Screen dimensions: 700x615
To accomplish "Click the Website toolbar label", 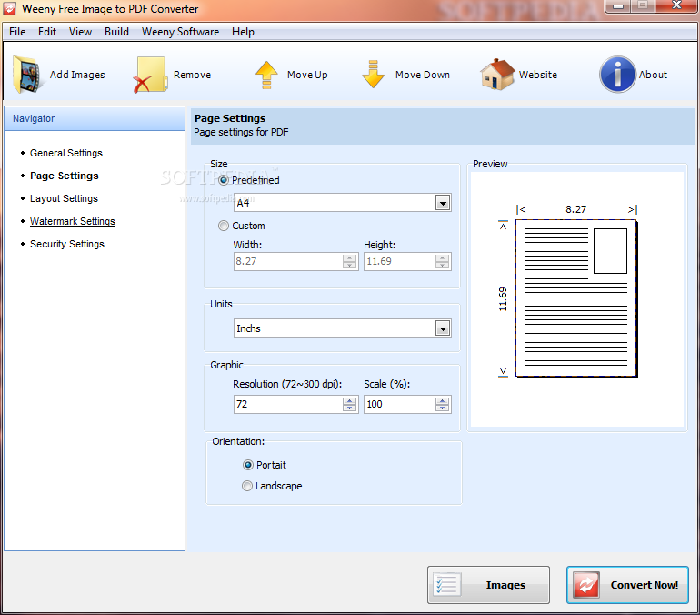I will pos(538,75).
